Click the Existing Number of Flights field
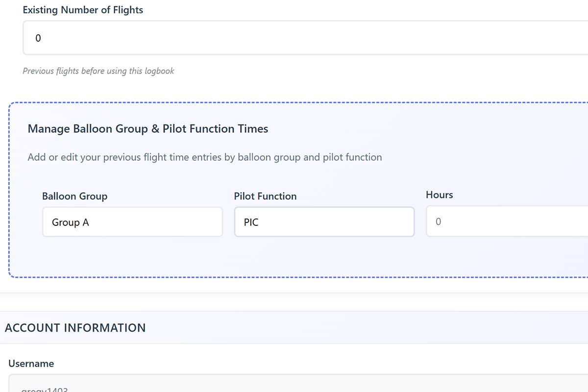This screenshot has height=392, width=588. point(304,38)
